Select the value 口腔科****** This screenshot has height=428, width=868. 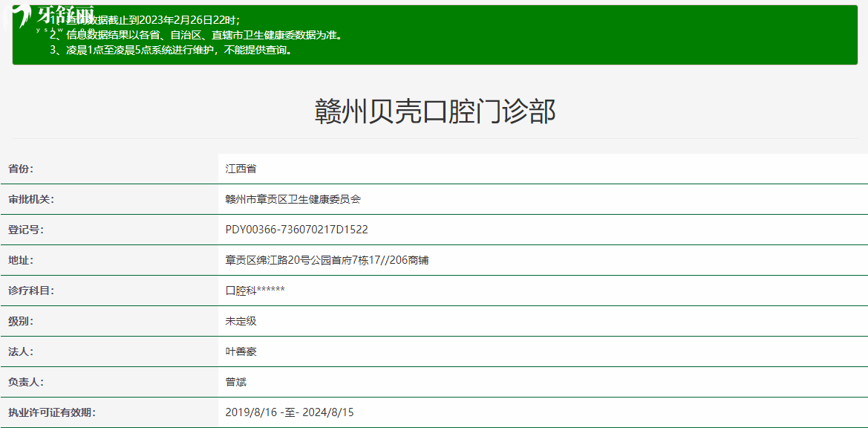click(255, 291)
